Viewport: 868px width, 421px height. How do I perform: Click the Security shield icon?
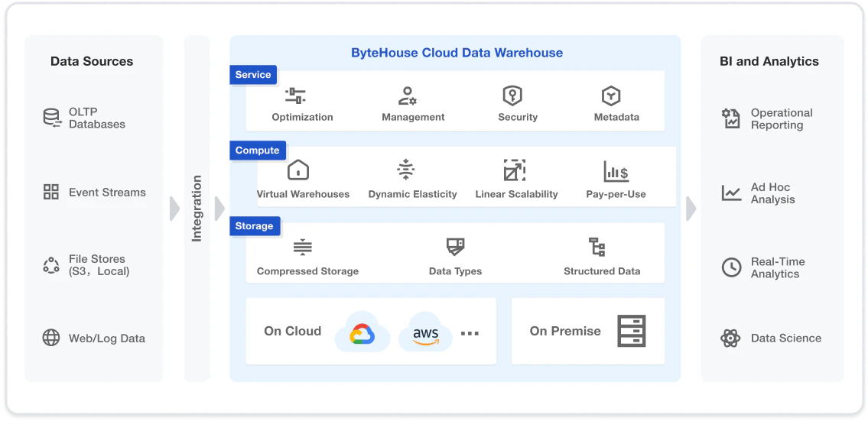512,96
